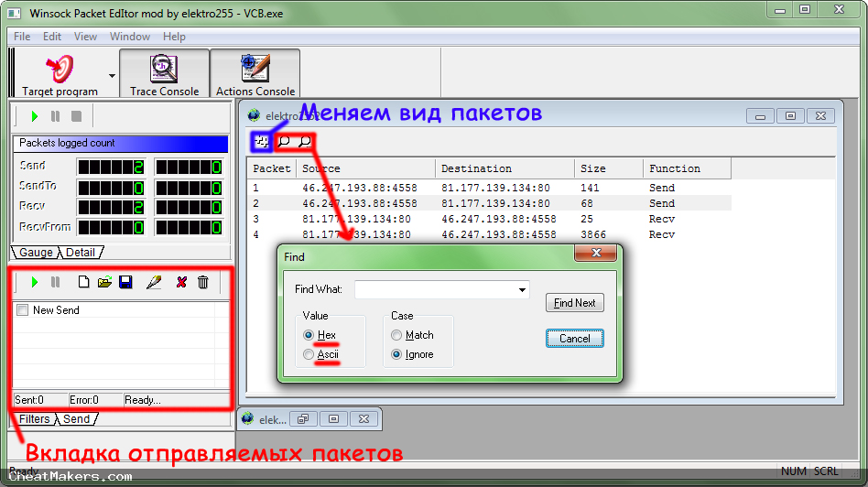
Task: Select packet row 3 with size 25
Action: [489, 219]
